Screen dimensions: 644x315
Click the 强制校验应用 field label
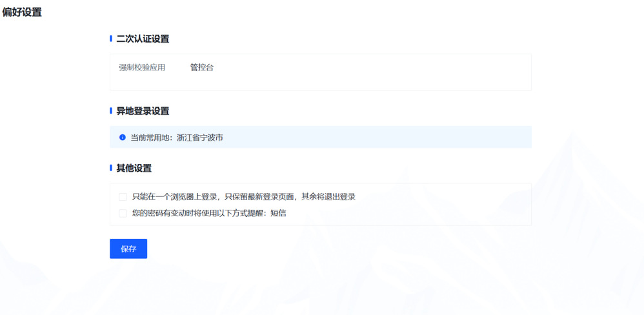coord(142,67)
